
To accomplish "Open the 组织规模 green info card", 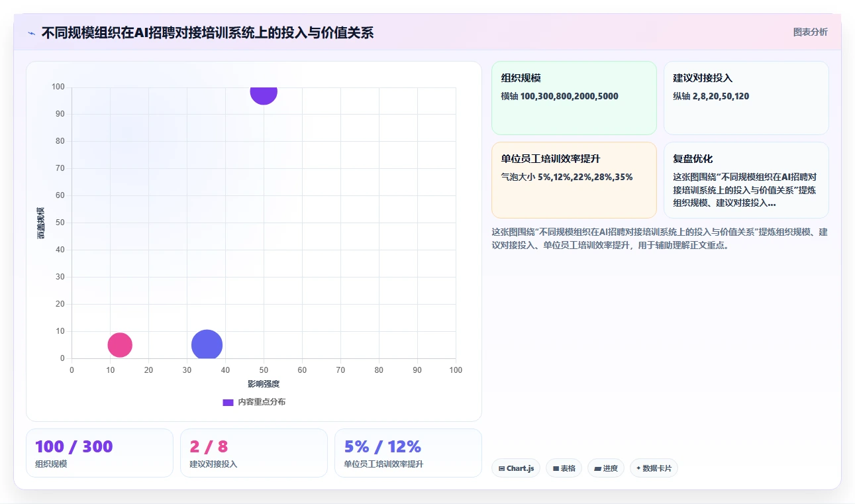I will tap(574, 98).
